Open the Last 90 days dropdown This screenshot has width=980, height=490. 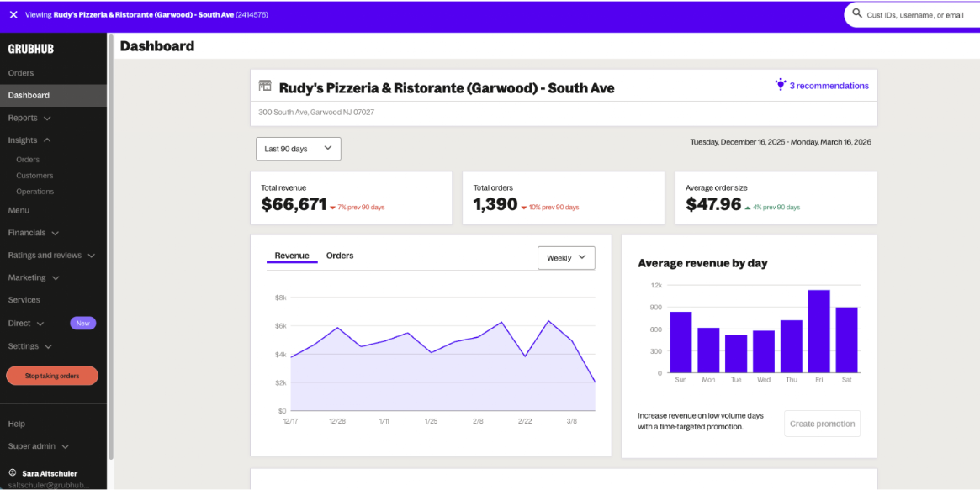pyautogui.click(x=298, y=149)
